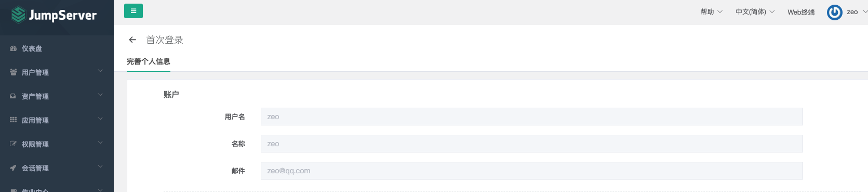The image size is (868, 192).
Task: Click the 资产管理 inbox icon
Action: 13,96
